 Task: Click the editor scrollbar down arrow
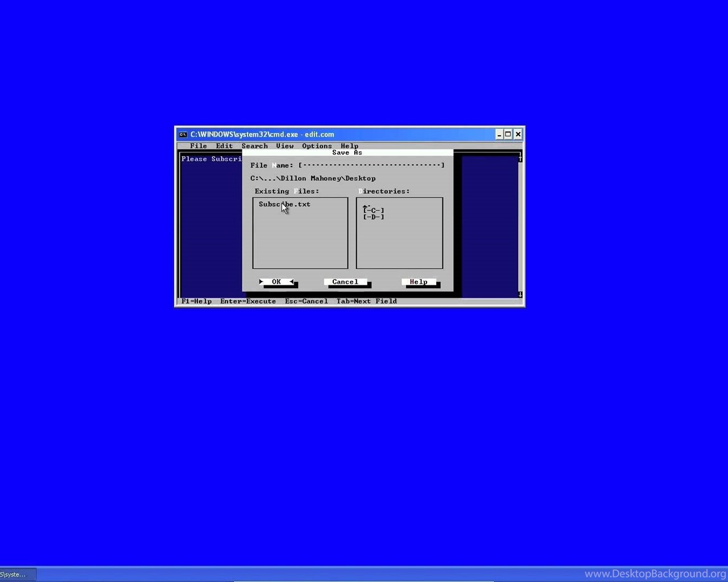[520, 294]
